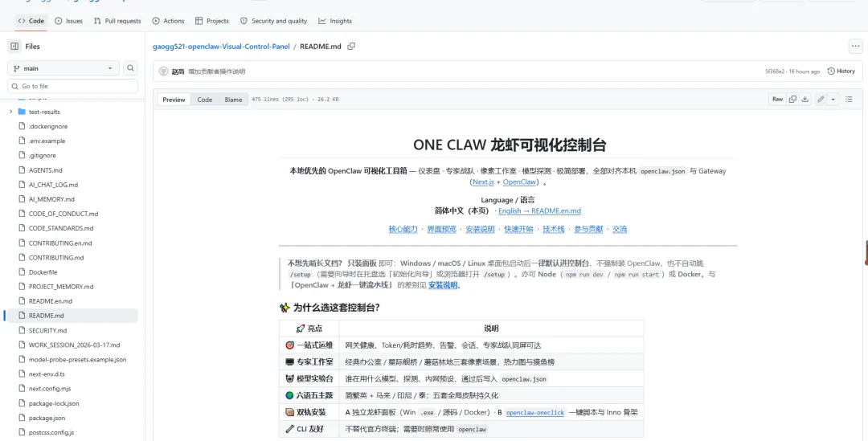This screenshot has height=441, width=868.
Task: Follow the OpenClaw link
Action: point(519,182)
